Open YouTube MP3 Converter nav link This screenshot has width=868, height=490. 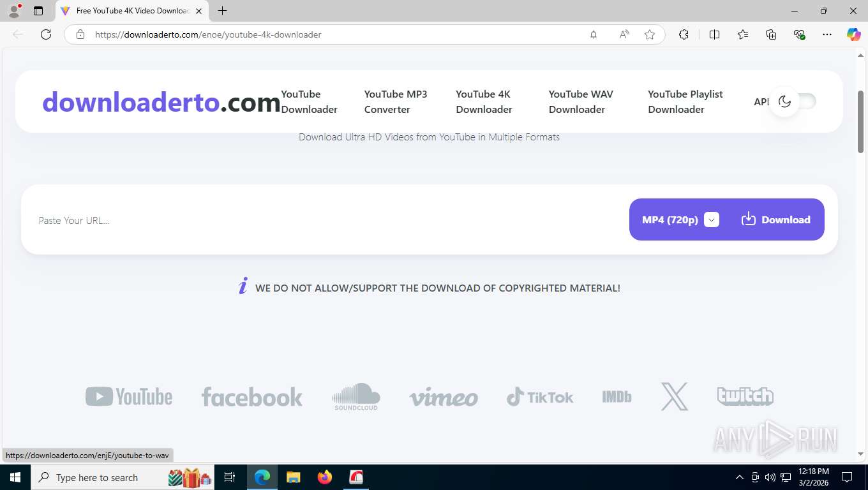click(396, 102)
